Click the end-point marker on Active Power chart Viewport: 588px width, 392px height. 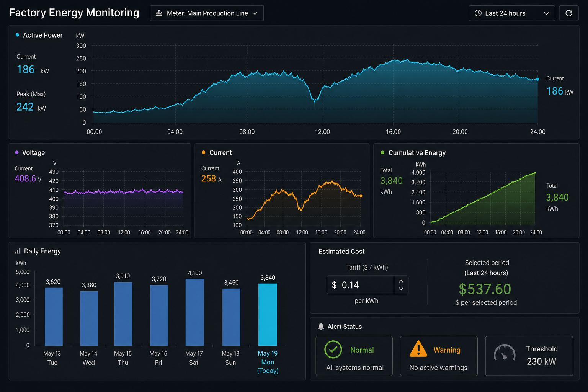click(x=537, y=79)
